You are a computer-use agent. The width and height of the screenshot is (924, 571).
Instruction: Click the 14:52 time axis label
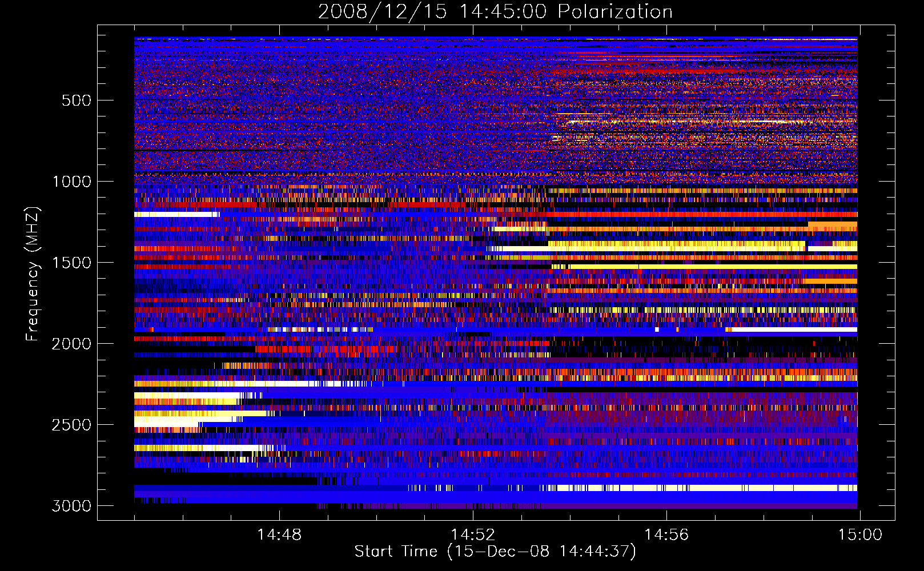point(473,535)
